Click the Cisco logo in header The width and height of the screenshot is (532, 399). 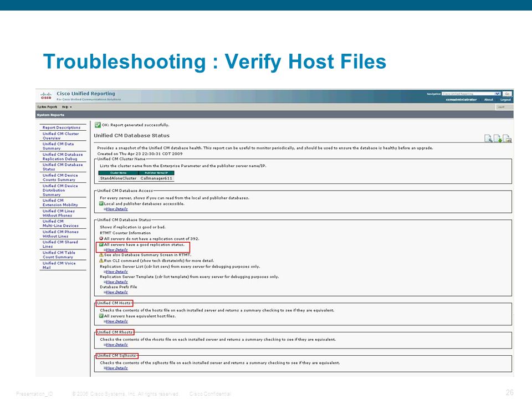46,95
